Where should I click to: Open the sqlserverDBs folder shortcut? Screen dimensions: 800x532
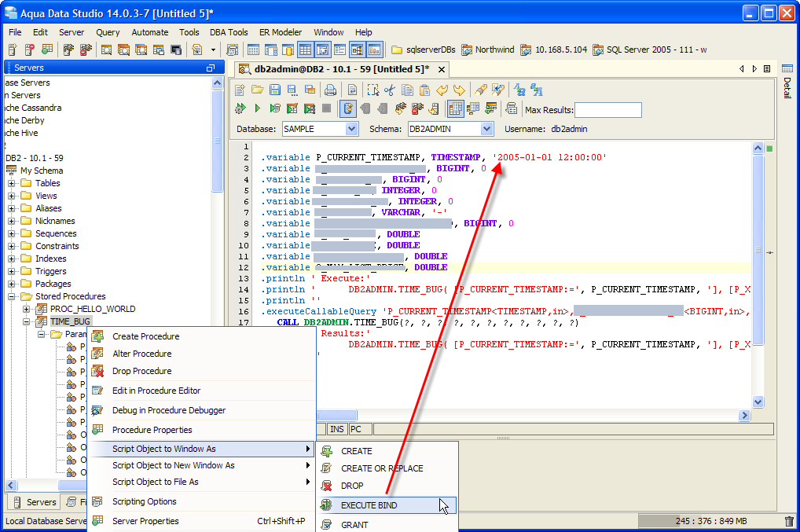(x=424, y=50)
